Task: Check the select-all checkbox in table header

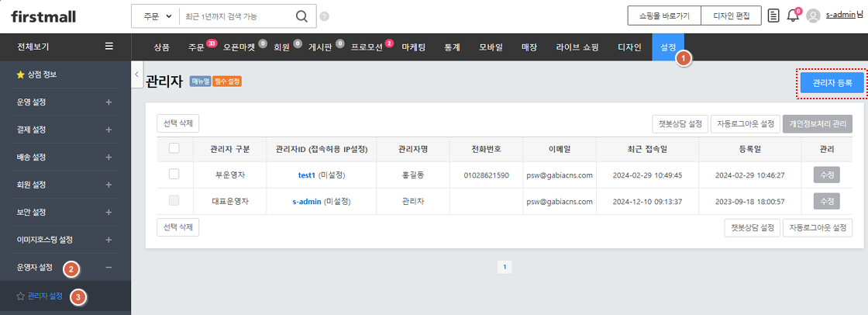Action: pos(174,148)
